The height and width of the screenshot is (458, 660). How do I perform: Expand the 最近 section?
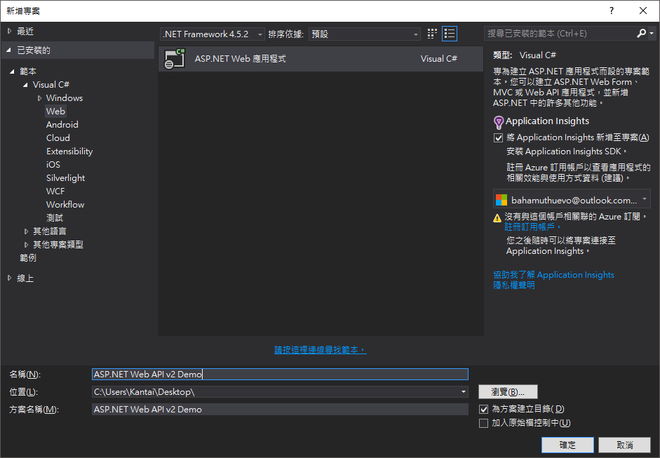9,31
